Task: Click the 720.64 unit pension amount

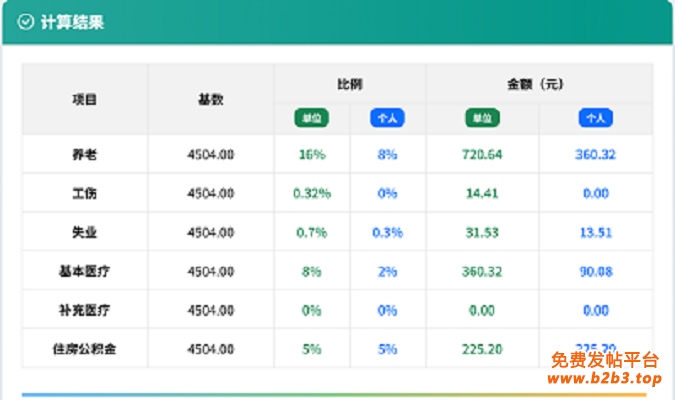Action: click(482, 155)
